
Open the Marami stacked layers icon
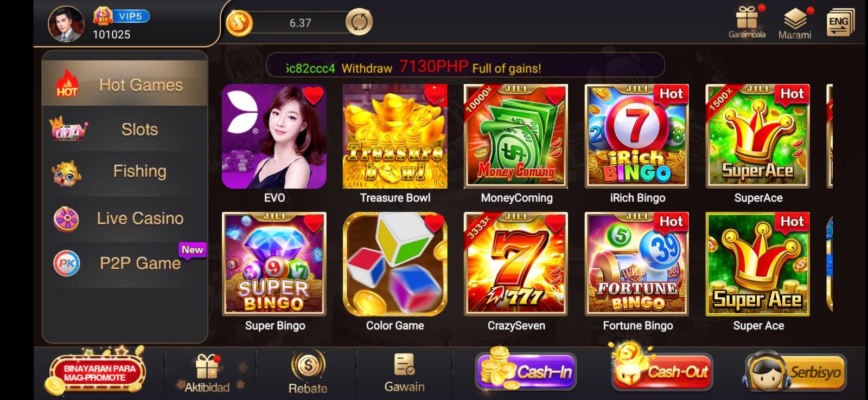tap(795, 19)
